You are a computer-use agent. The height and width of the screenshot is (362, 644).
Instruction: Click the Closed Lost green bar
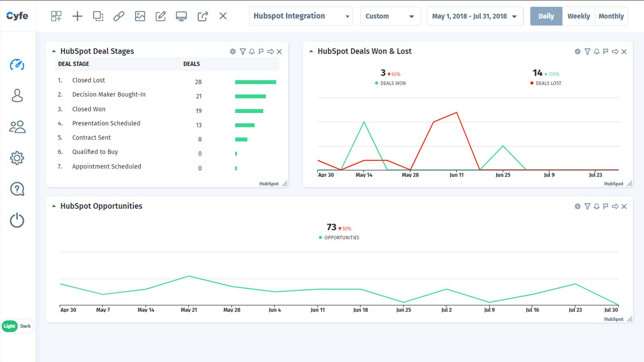click(256, 82)
